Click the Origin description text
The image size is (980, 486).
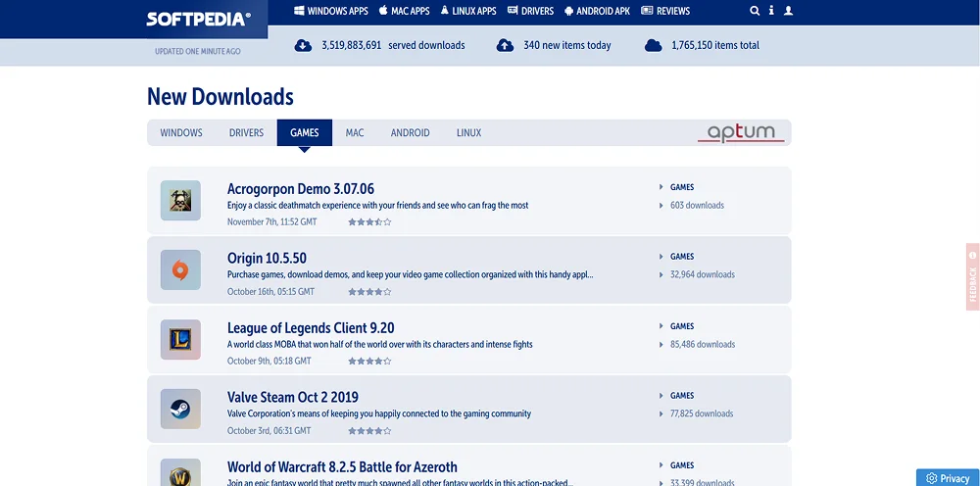[410, 275]
